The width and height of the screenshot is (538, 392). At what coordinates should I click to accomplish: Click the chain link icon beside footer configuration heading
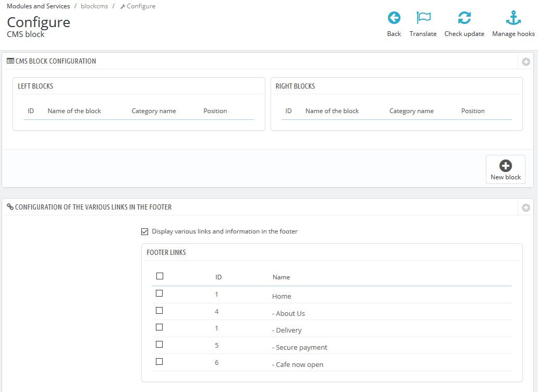10,207
